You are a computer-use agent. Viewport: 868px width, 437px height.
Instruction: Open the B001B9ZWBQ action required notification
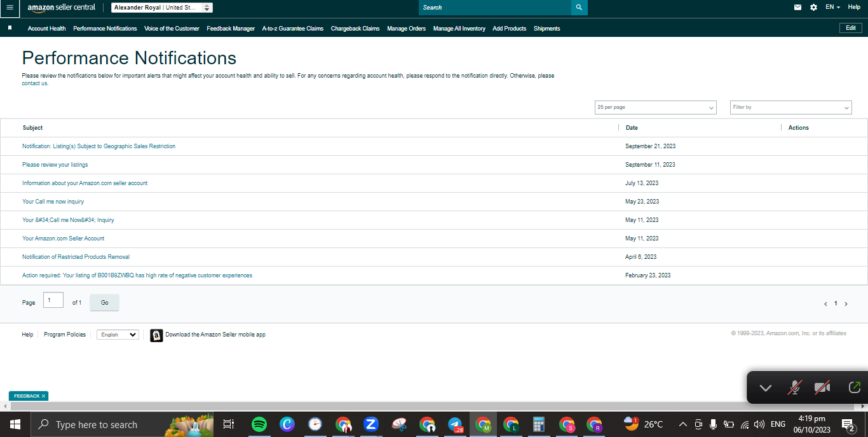137,275
